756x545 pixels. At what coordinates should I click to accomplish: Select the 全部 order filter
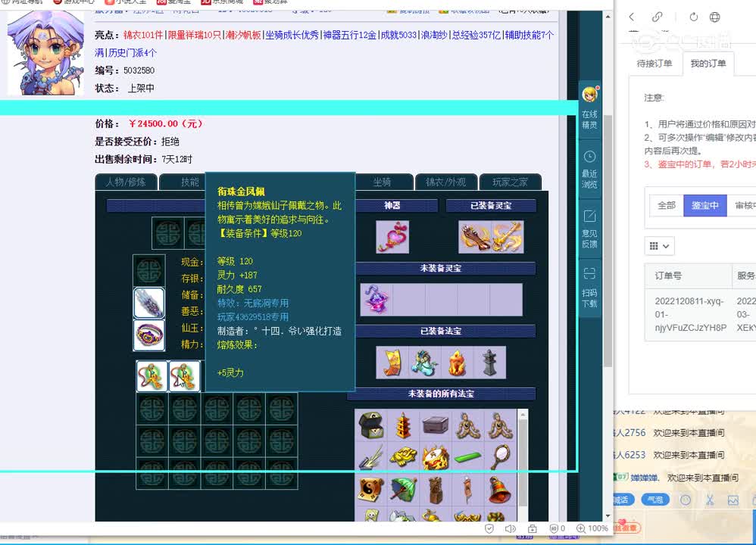click(x=667, y=205)
